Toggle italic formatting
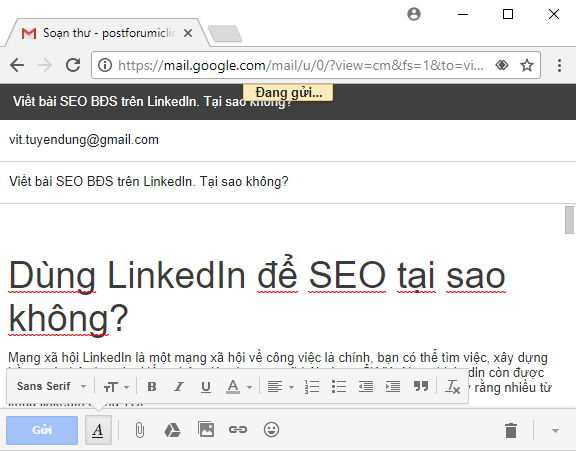This screenshot has height=451, width=576. [x=179, y=387]
